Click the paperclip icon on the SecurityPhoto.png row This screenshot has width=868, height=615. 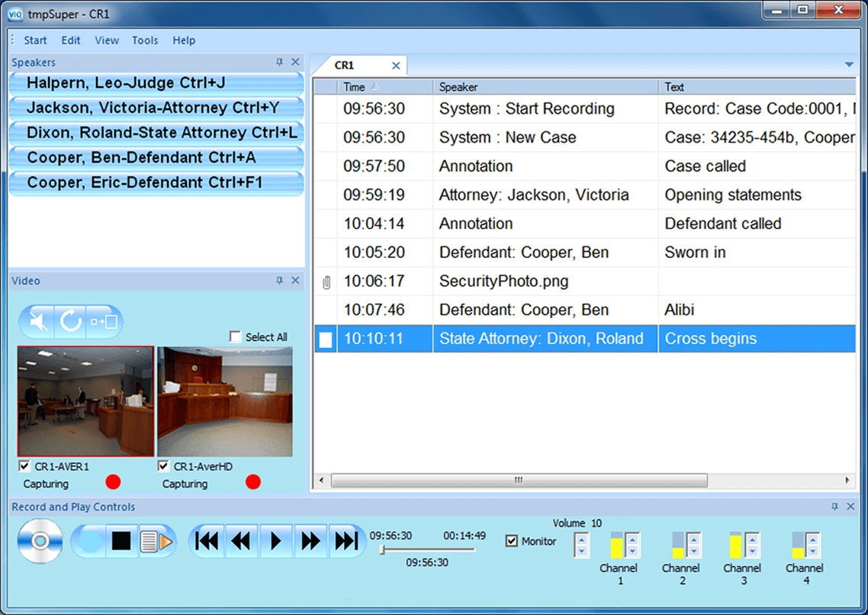tap(326, 282)
